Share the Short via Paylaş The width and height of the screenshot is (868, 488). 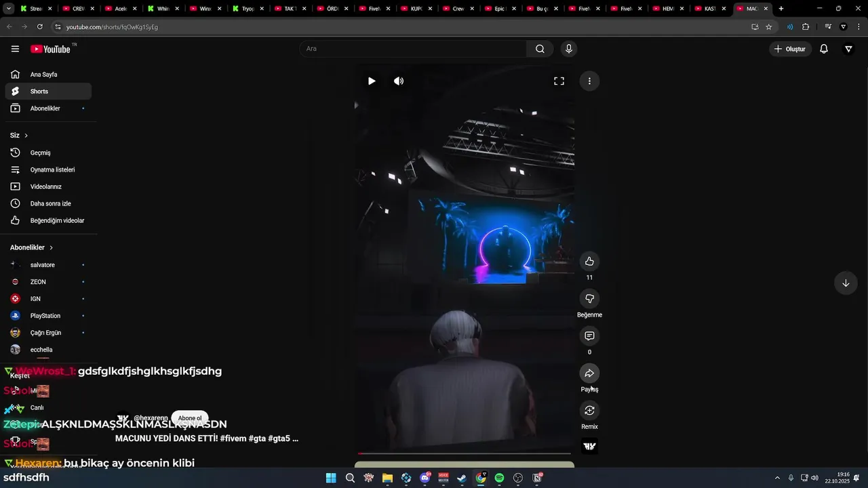click(589, 373)
